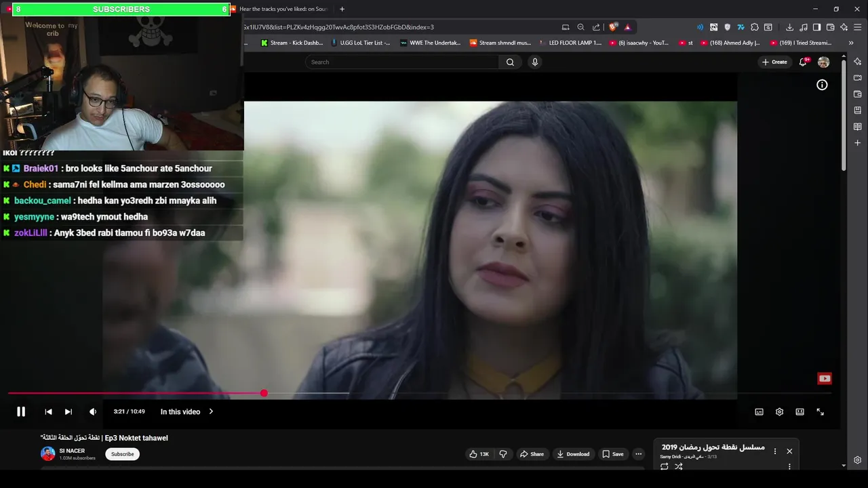Like the video (13K)
This screenshot has width=868, height=488.
[479, 454]
